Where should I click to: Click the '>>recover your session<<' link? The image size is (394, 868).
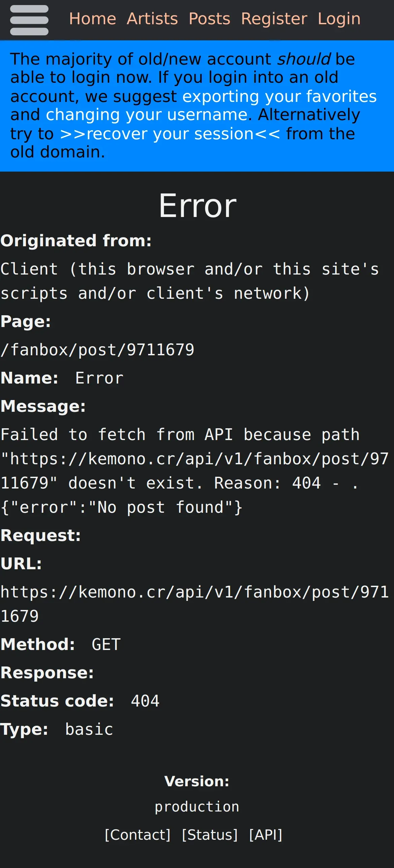(x=170, y=134)
